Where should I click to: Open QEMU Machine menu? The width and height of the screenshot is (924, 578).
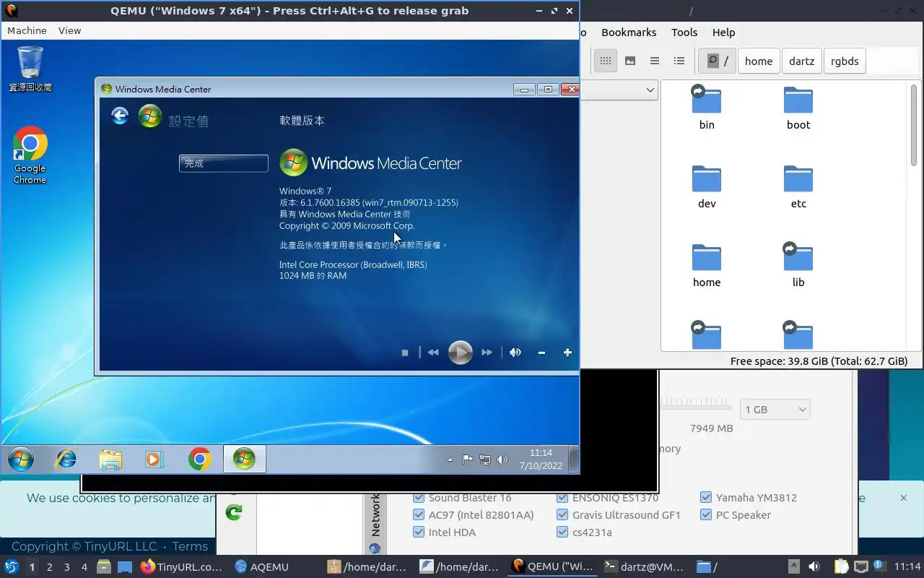point(27,30)
